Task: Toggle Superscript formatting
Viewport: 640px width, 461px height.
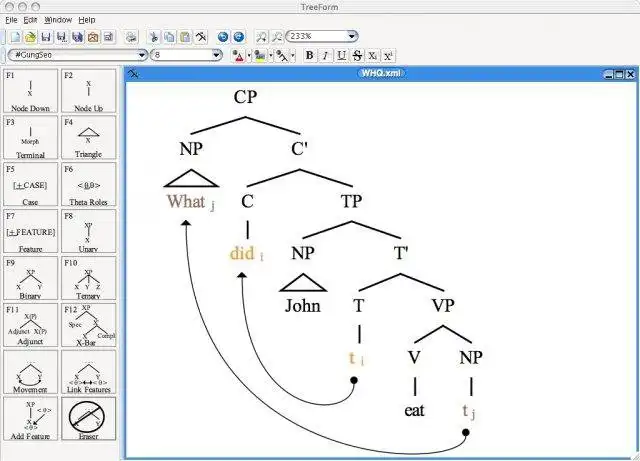Action: [389, 56]
